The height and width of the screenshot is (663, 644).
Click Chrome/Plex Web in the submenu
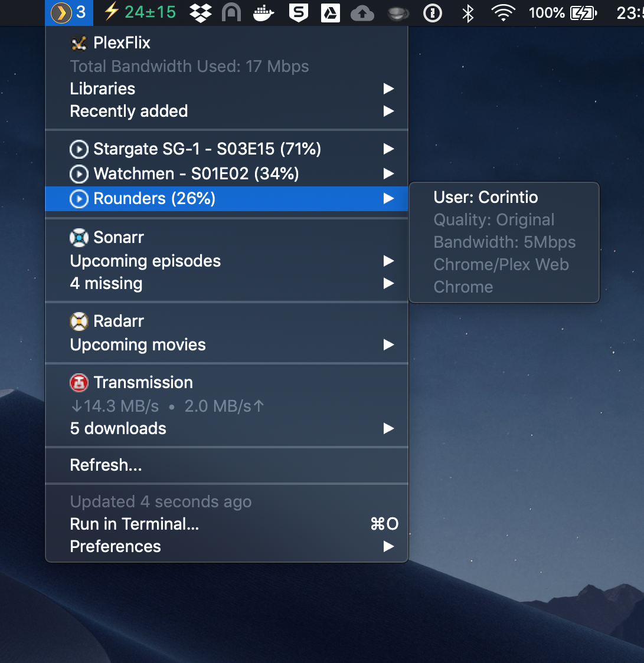(x=501, y=265)
